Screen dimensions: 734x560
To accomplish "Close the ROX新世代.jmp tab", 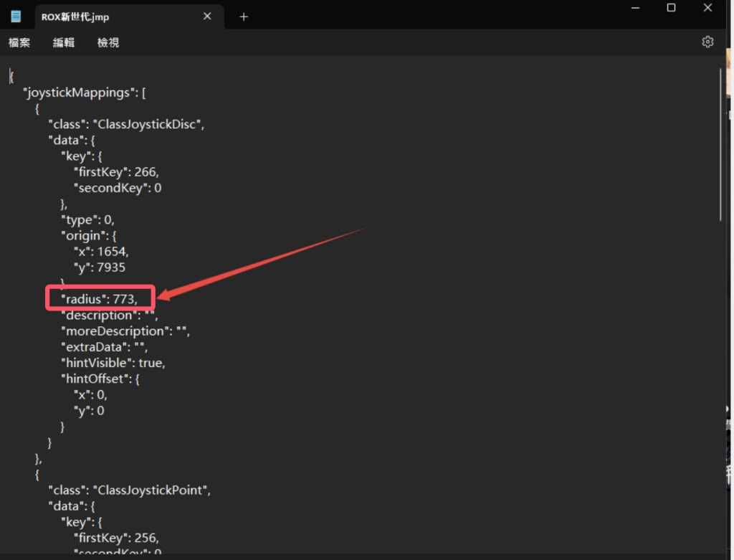I will coord(207,16).
